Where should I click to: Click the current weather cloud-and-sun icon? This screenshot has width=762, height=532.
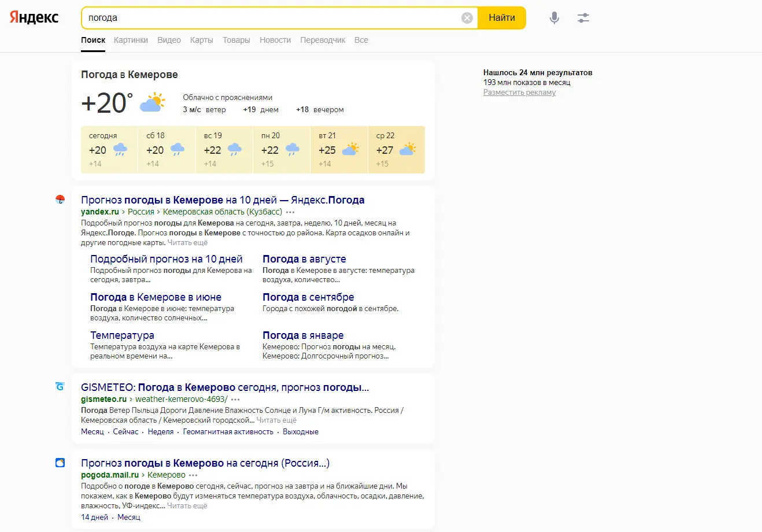click(x=153, y=102)
